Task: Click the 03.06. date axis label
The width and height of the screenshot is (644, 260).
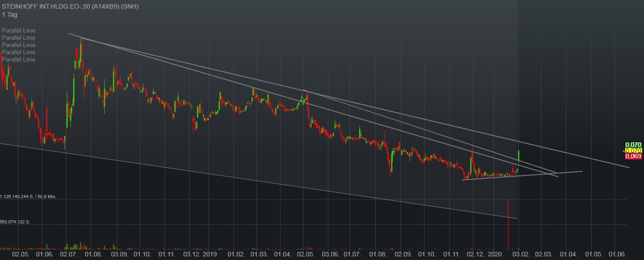Action: (330, 255)
